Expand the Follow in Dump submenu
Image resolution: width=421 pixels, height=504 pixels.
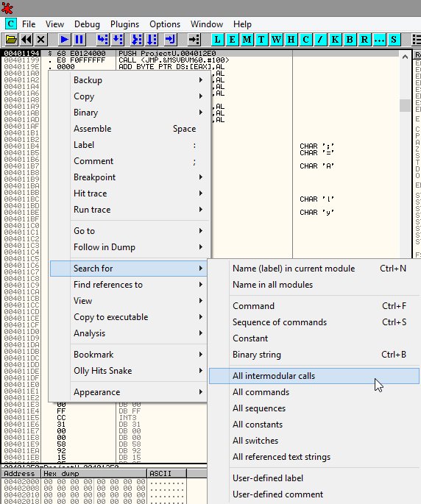click(130, 247)
